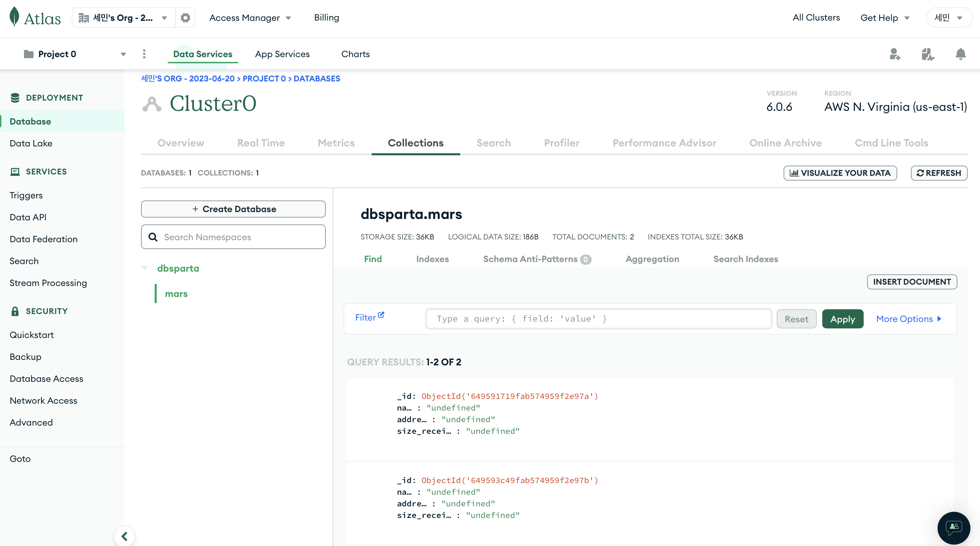
Task: Open the Project 0 selector dropdown
Action: point(75,54)
